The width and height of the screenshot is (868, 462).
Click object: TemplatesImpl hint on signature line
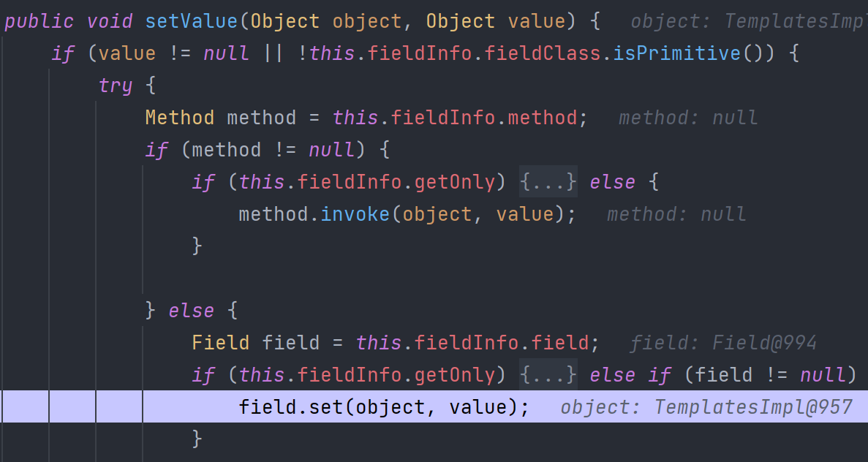point(747,20)
